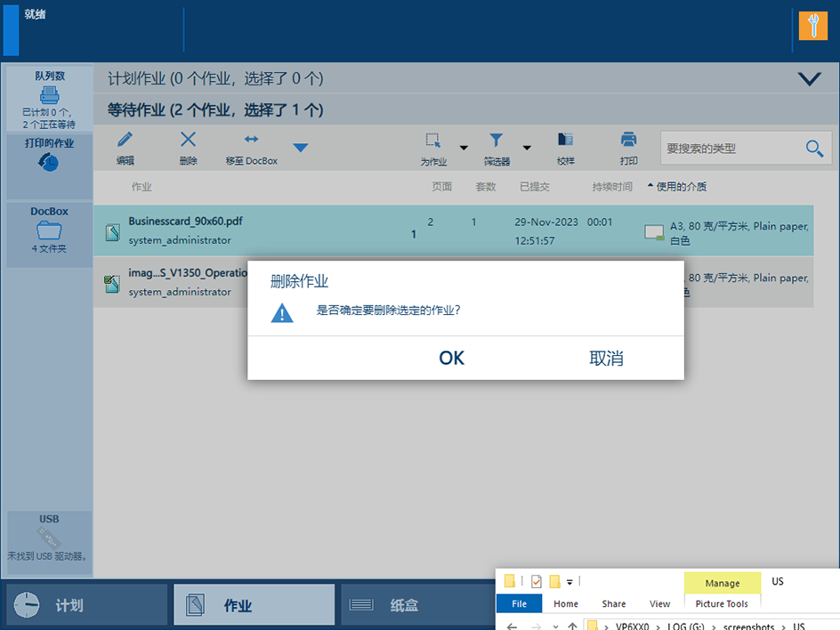This screenshot has width=840, height=630.
Task: Click the Select jobs icon
Action: coord(433,141)
